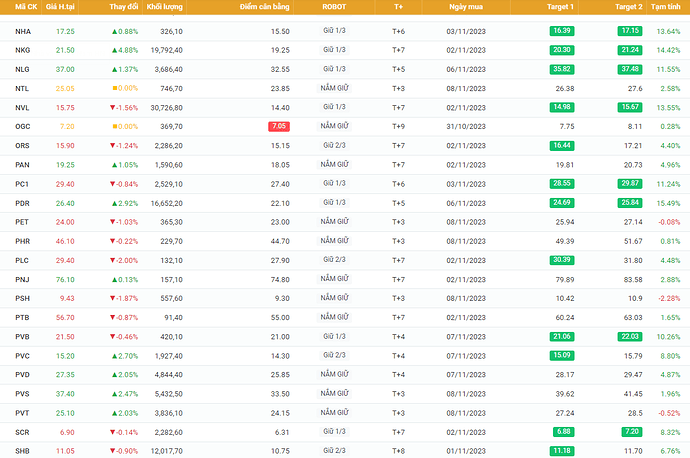The width and height of the screenshot is (690, 458).
Task: Sort by Điểm cân bằng header
Action: [264, 7]
